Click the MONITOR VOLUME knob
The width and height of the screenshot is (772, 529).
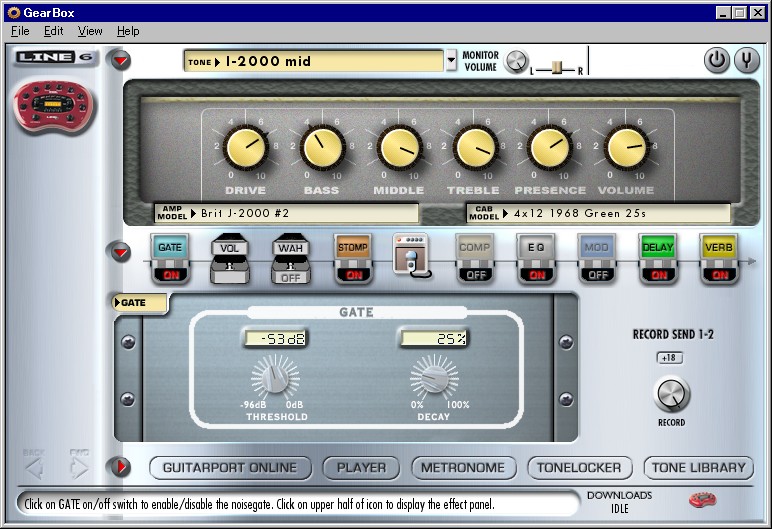tap(516, 62)
